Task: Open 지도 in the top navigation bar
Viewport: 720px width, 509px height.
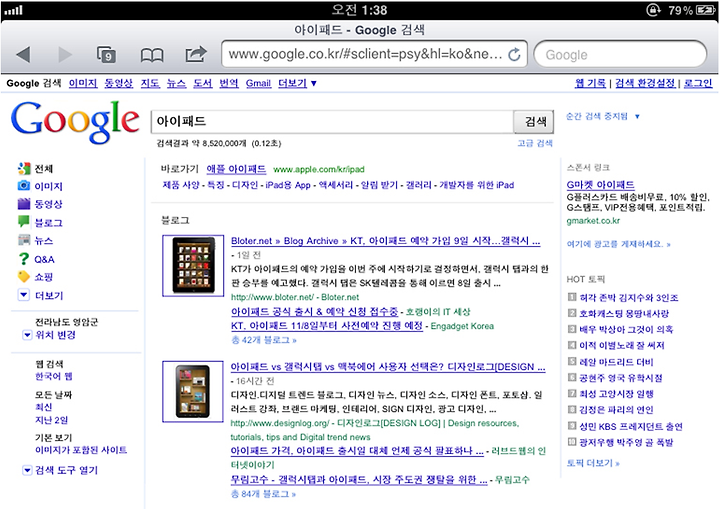Action: click(x=150, y=83)
